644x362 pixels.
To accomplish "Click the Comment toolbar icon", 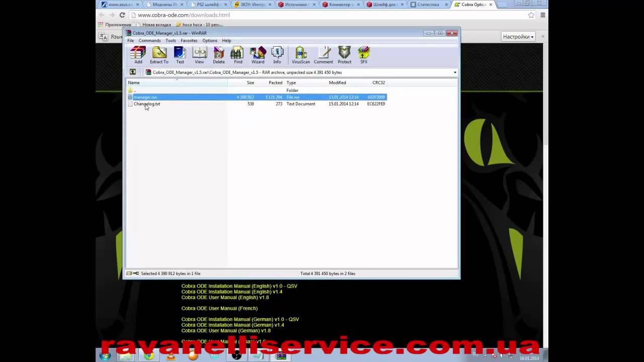I will click(324, 55).
